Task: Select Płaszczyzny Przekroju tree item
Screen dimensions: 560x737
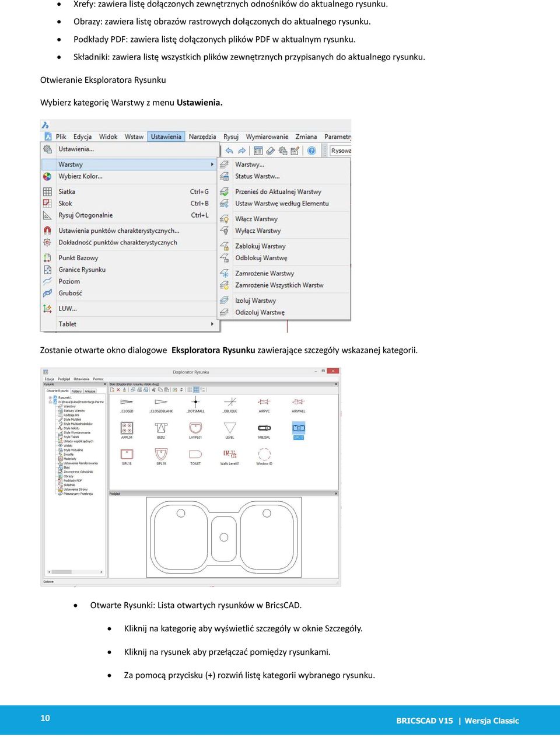Action: [x=78, y=494]
